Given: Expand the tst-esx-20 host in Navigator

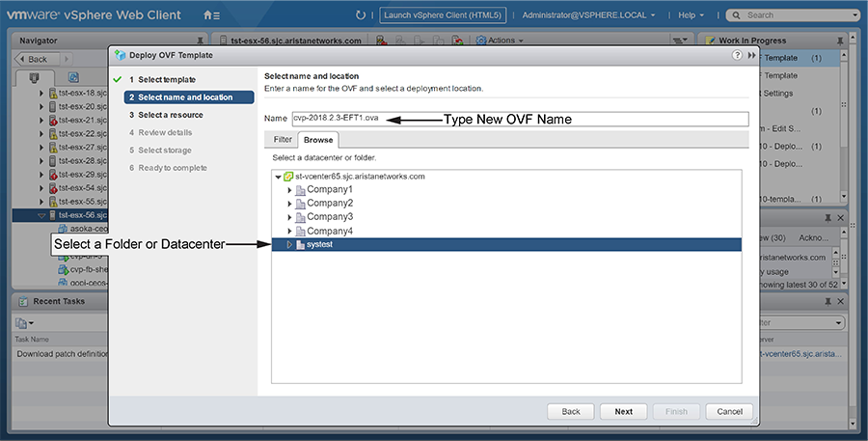Looking at the screenshot, I should click(x=41, y=106).
